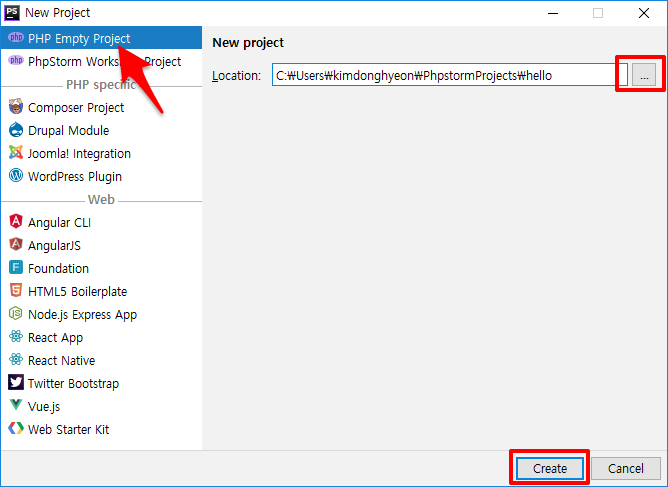Choose PhpStorm Workshop Project entry
This screenshot has width=668, height=487.
click(x=101, y=61)
